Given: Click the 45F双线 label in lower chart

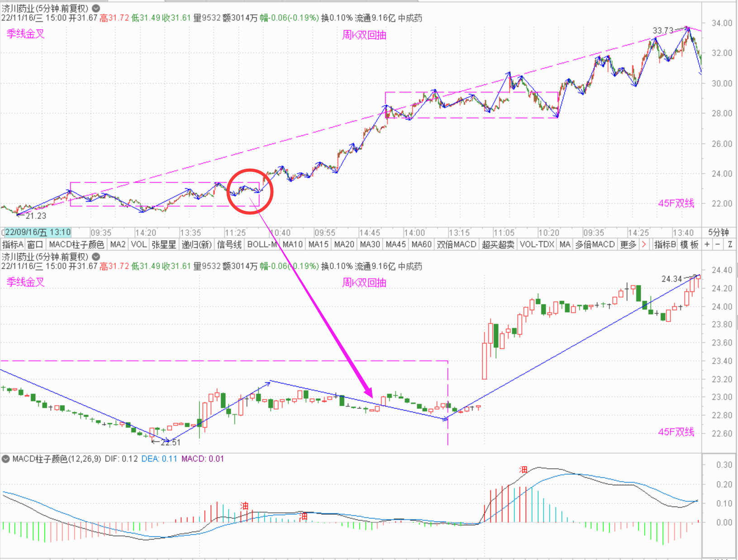Looking at the screenshot, I should (x=676, y=432).
